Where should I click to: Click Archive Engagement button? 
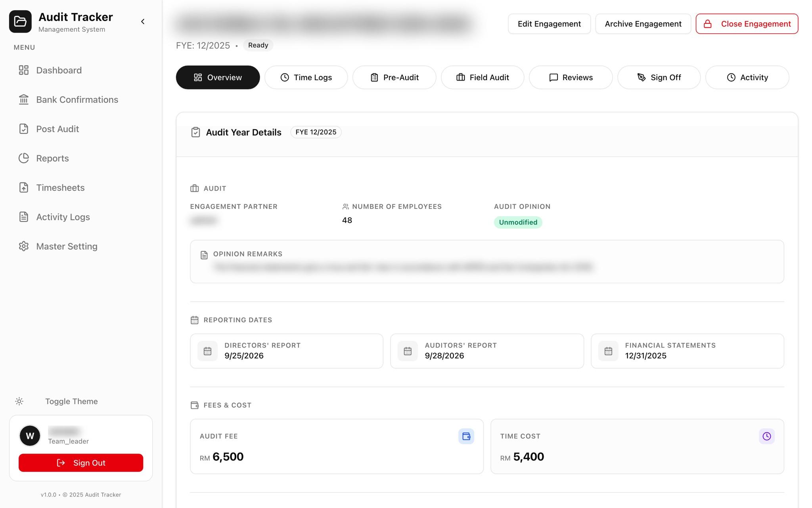(x=643, y=24)
